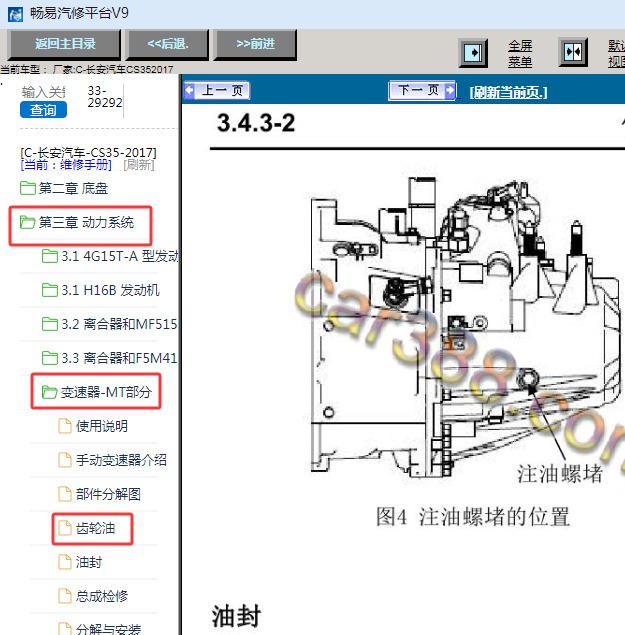Screen dimensions: 625x635
Task: Focus the keyword input field 输入关键
Action: click(43, 92)
